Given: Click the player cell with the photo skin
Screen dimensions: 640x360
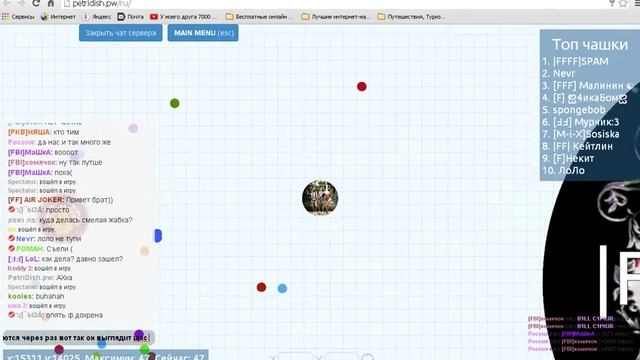Looking at the screenshot, I should (320, 198).
